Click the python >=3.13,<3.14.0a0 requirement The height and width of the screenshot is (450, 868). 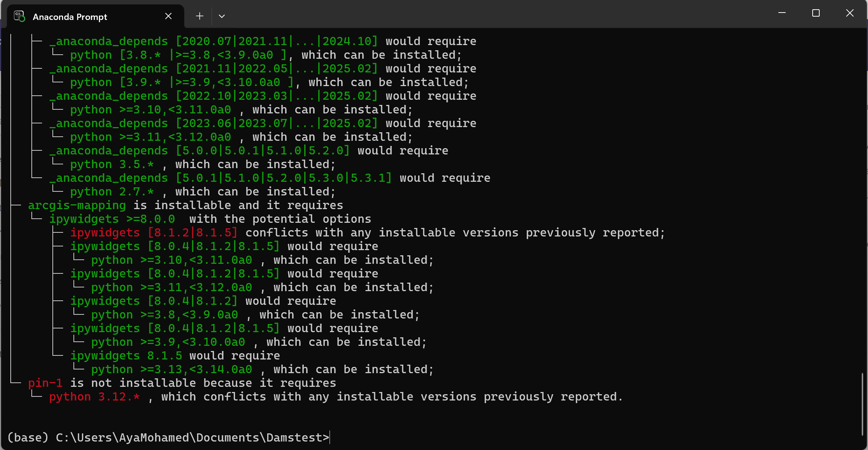point(172,369)
